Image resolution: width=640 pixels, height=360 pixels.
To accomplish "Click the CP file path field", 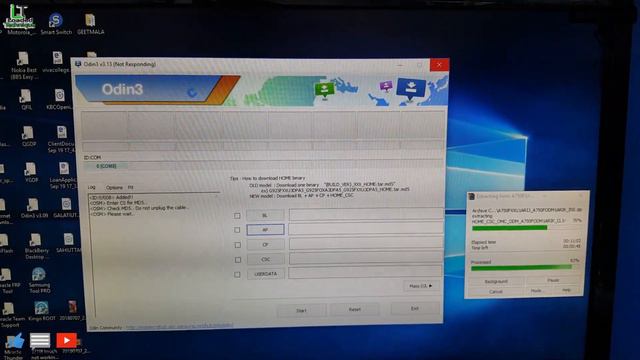I will point(366,243).
